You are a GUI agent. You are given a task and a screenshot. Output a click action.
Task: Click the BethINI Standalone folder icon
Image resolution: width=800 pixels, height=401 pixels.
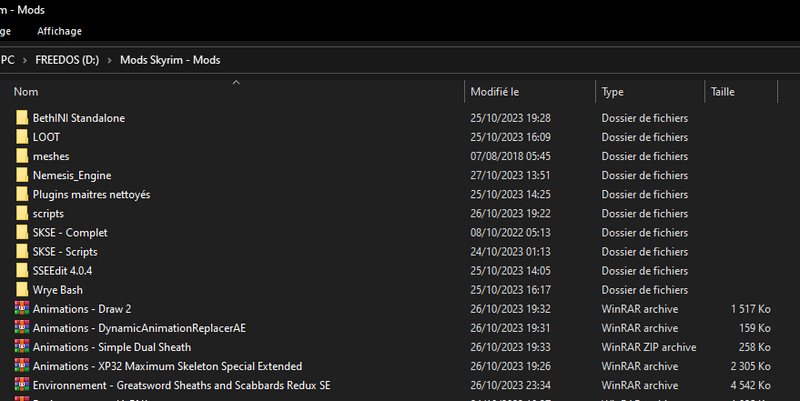point(23,118)
